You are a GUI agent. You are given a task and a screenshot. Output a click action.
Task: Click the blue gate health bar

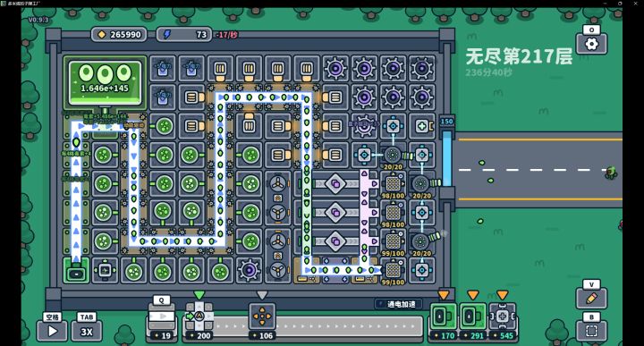tap(446, 158)
